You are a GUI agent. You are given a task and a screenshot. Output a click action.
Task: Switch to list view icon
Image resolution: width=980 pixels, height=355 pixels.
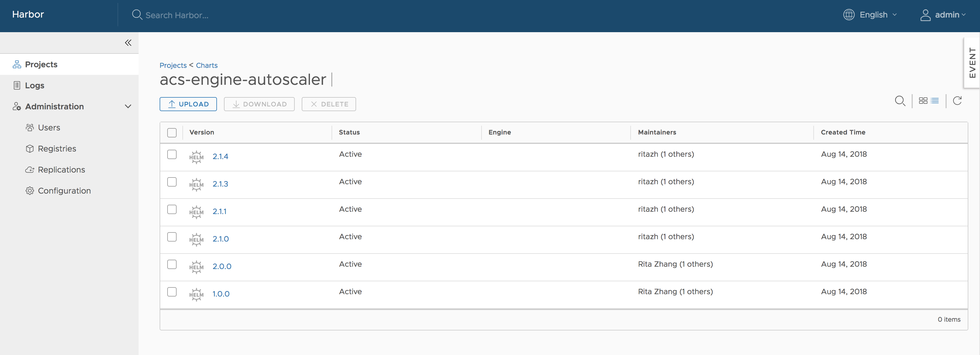pyautogui.click(x=935, y=101)
